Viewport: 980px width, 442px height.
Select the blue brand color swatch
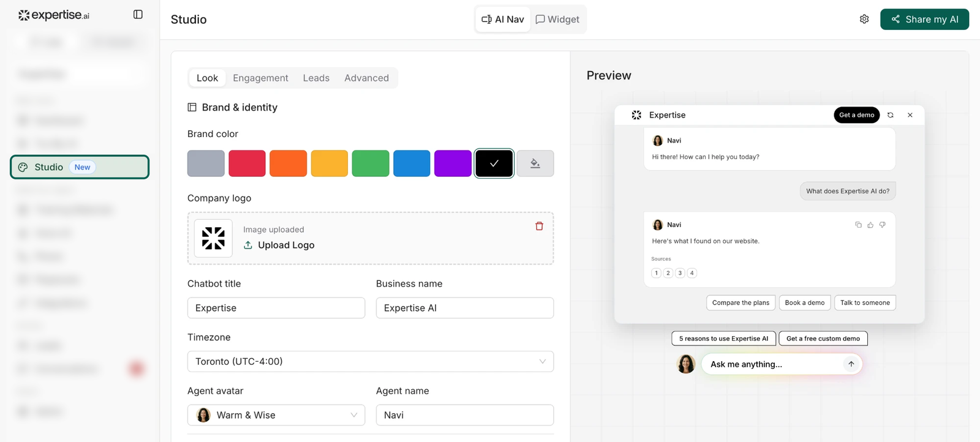412,163
